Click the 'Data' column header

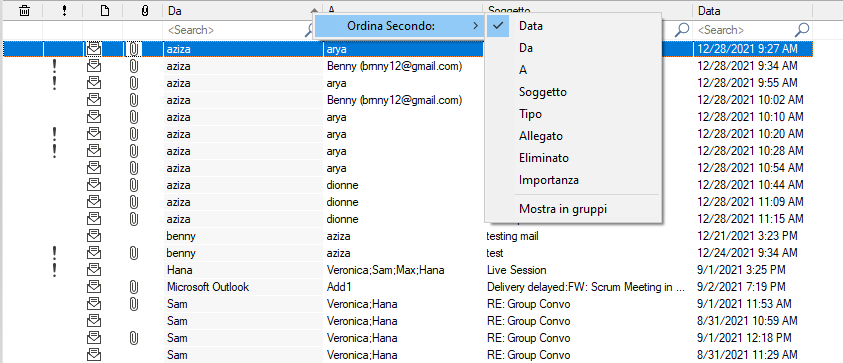pyautogui.click(x=753, y=10)
